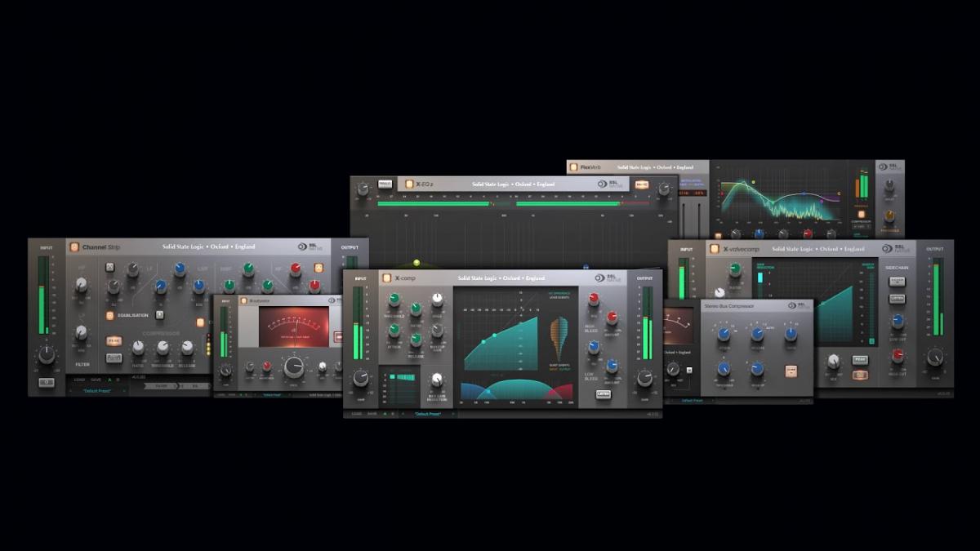Click Save in the Channel Strip footer
Image resolution: width=980 pixels, height=551 pixels.
(96, 380)
